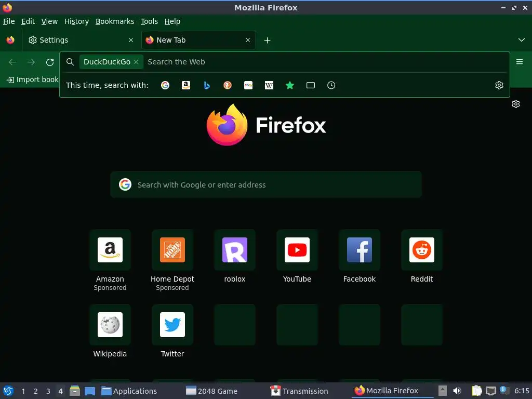
Task: Select the New Tab tab
Action: click(x=198, y=40)
